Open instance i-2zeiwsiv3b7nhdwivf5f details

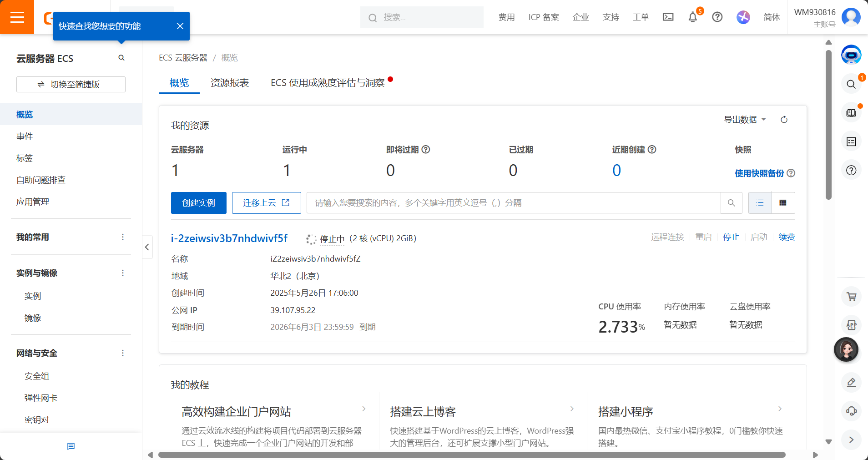point(229,238)
